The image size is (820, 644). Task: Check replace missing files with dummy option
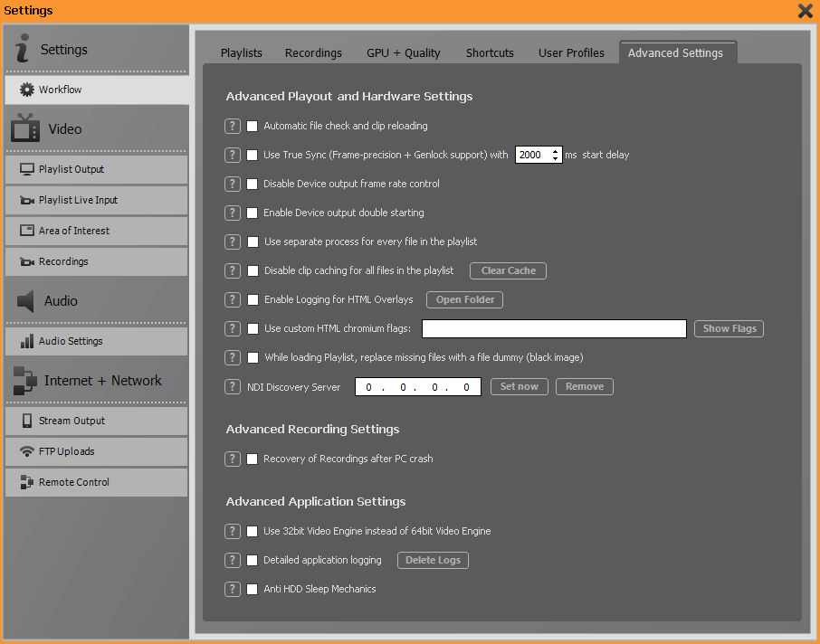click(253, 357)
